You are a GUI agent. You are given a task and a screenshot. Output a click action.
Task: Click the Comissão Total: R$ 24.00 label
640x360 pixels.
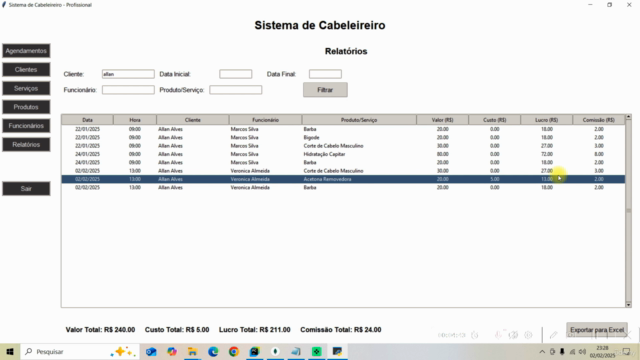click(341, 330)
